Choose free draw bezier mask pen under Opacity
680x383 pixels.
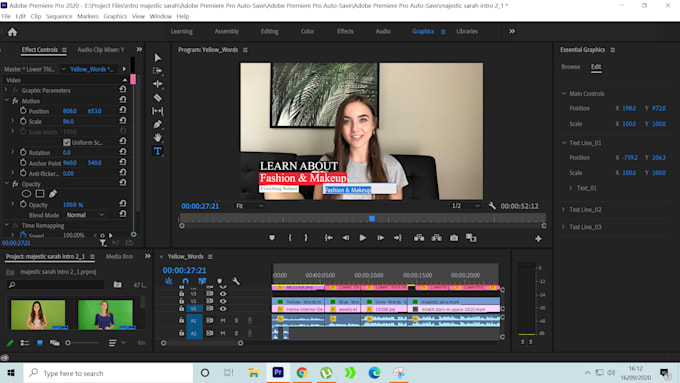(53, 194)
